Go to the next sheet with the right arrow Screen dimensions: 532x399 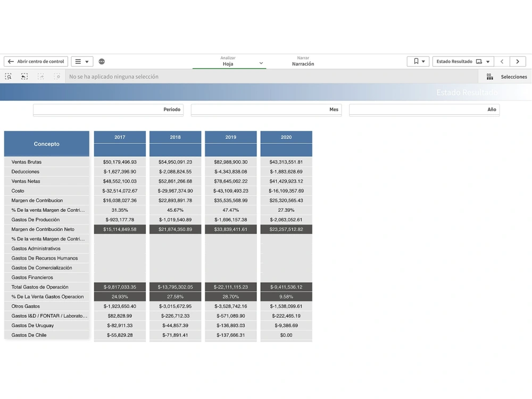[517, 61]
